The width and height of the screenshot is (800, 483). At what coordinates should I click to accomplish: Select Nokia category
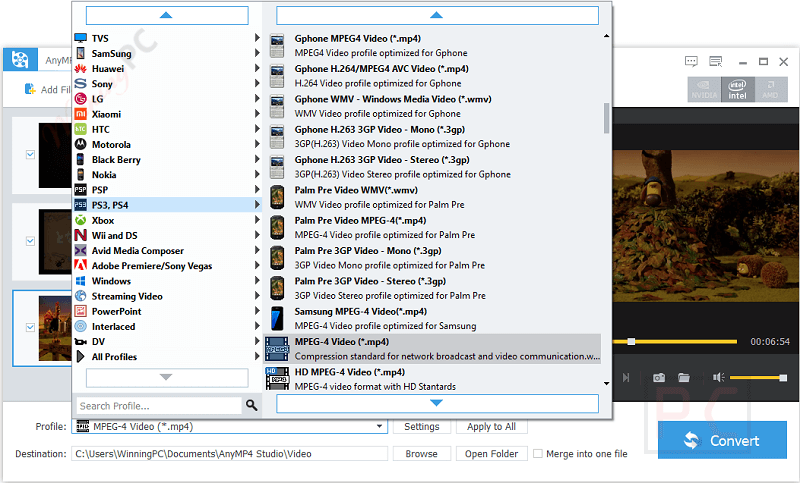point(167,174)
